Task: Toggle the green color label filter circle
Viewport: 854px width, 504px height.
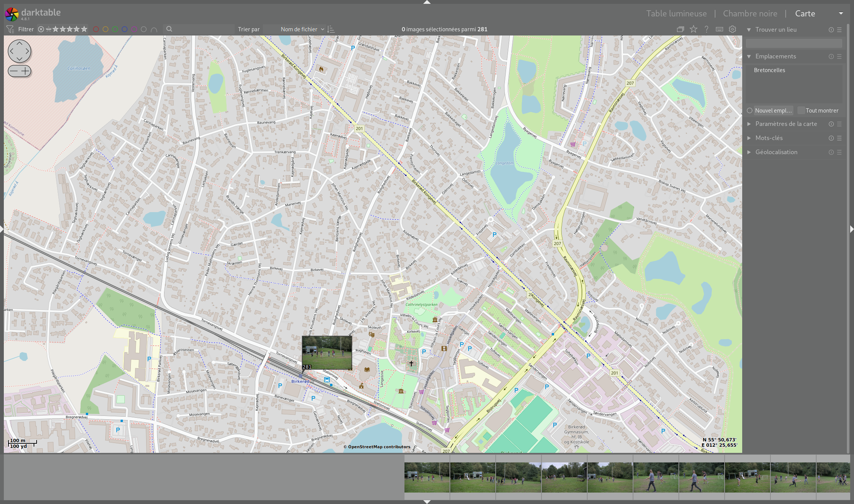Action: (115, 29)
